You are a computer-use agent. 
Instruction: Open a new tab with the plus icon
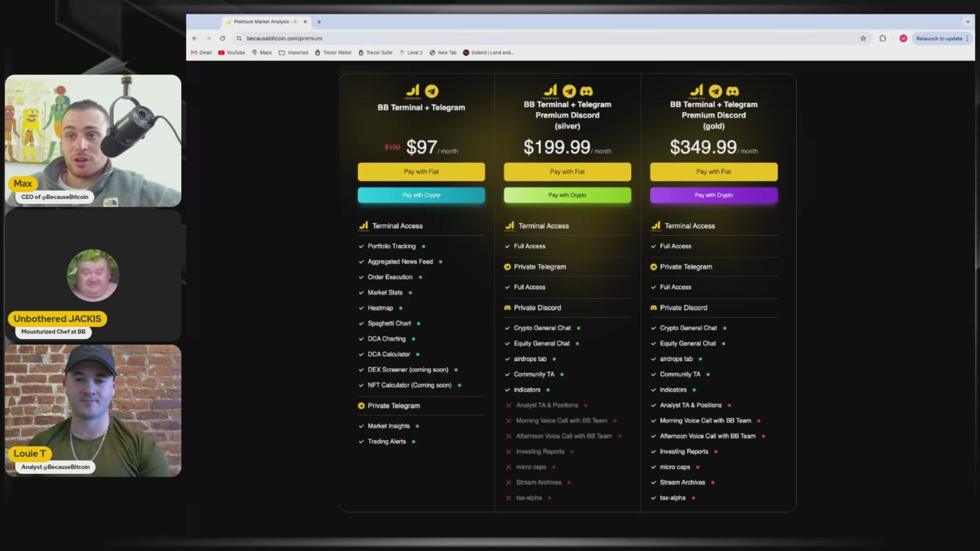click(319, 22)
